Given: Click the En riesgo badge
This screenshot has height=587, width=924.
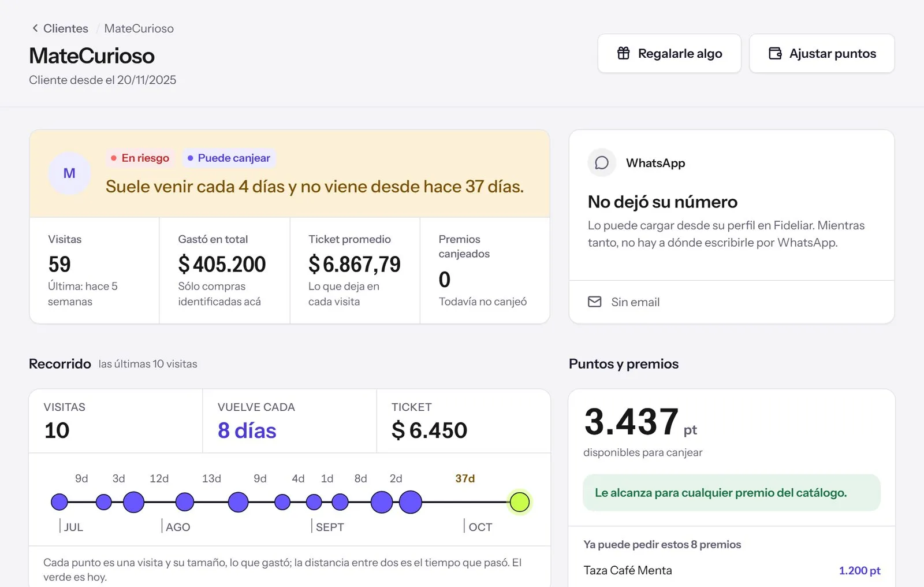Looking at the screenshot, I should (x=140, y=158).
